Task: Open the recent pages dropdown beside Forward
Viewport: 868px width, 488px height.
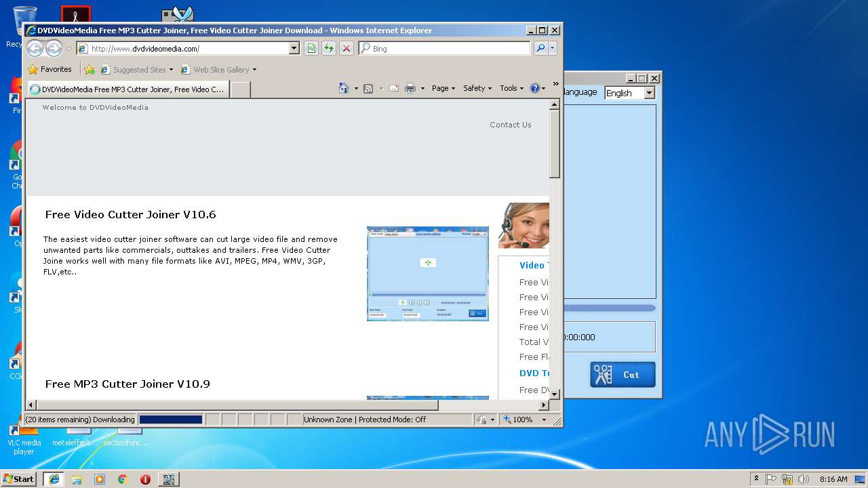Action: point(68,49)
